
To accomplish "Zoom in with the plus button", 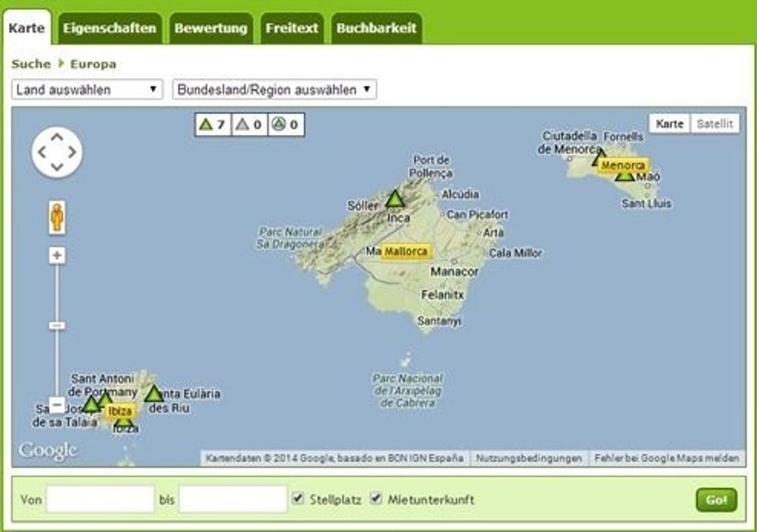I will tap(57, 256).
